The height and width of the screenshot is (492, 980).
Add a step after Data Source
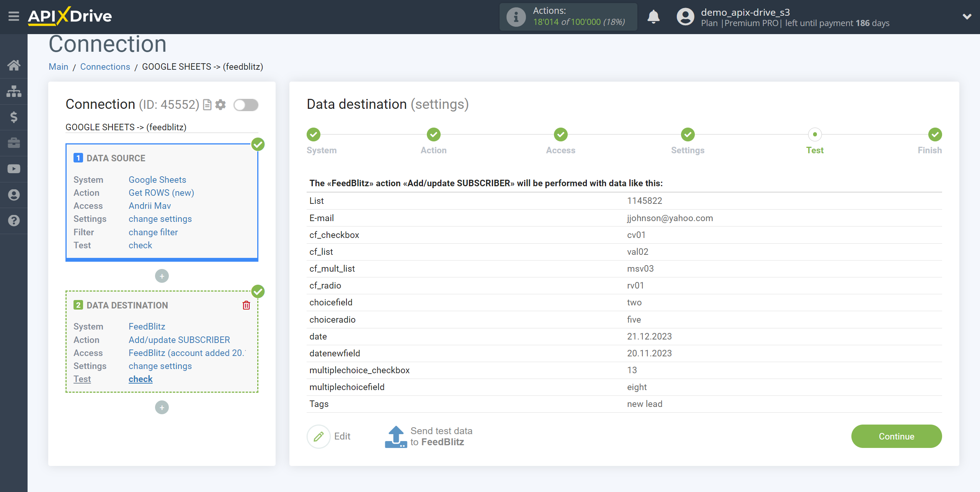[x=162, y=276]
